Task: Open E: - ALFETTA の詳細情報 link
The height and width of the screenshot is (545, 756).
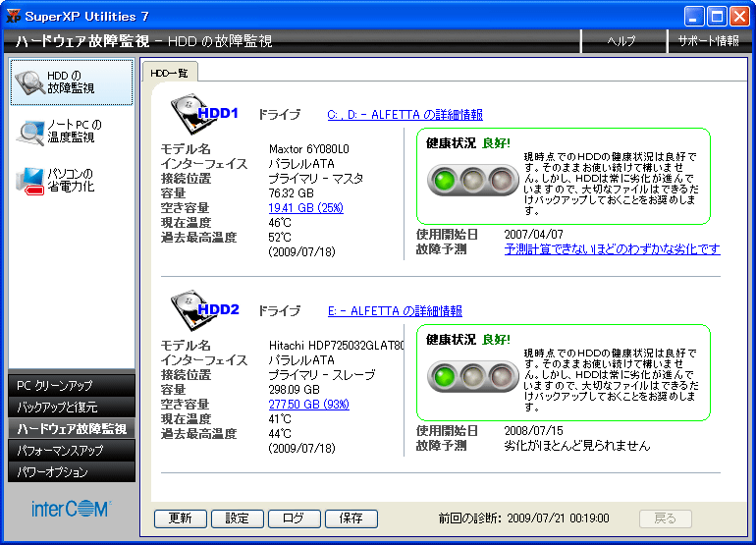Action: pos(395,311)
